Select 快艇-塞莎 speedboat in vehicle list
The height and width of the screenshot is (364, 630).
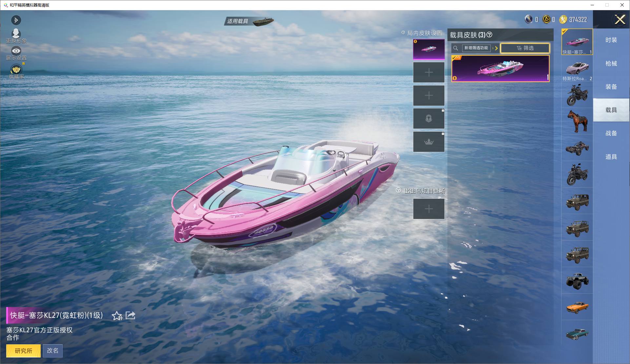pos(577,42)
